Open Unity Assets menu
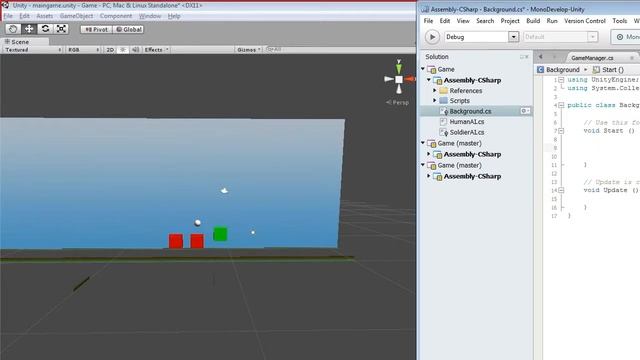 click(x=44, y=16)
